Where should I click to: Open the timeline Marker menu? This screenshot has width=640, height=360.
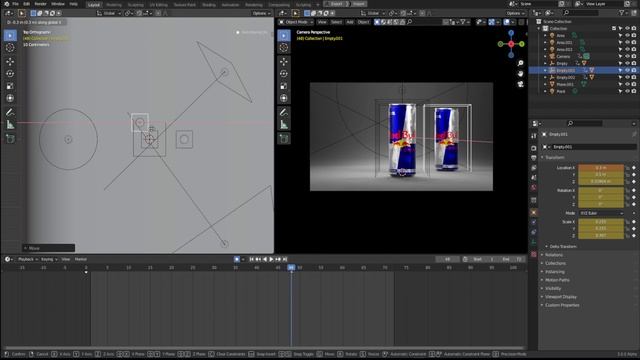(81, 259)
